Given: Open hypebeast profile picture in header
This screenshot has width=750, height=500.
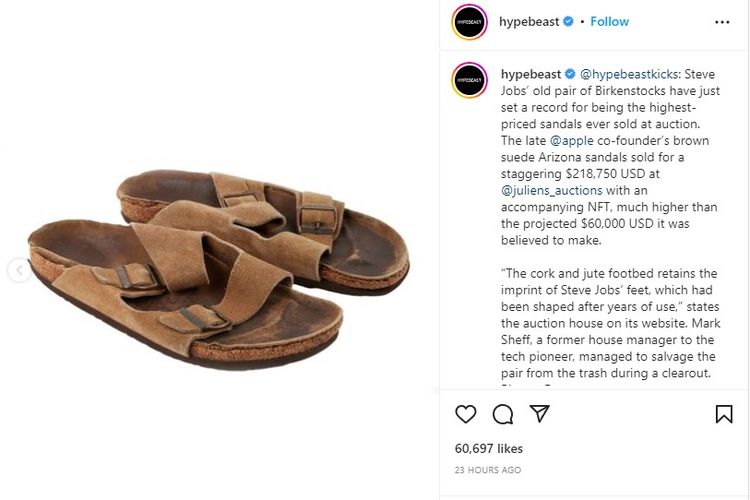Looking at the screenshot, I should pyautogui.click(x=469, y=22).
